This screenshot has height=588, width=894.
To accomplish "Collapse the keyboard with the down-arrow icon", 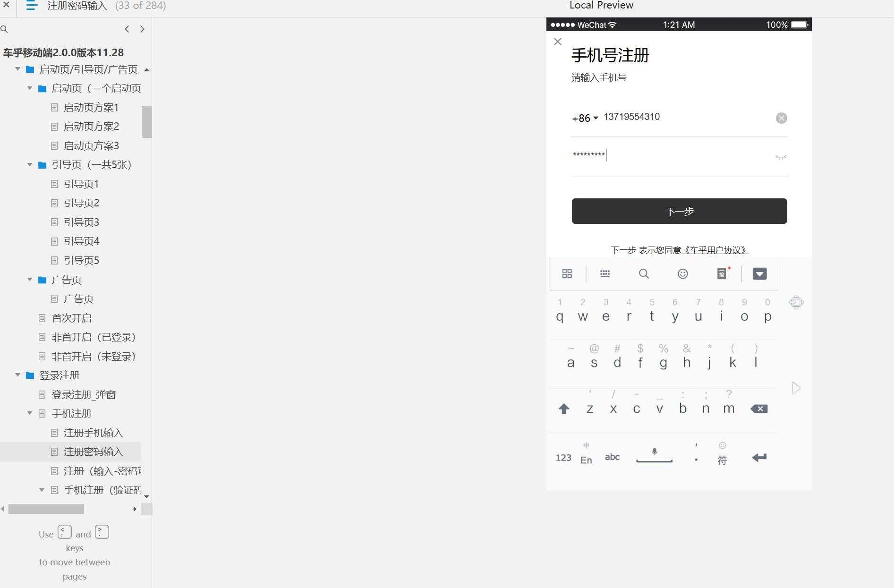I will tap(759, 273).
